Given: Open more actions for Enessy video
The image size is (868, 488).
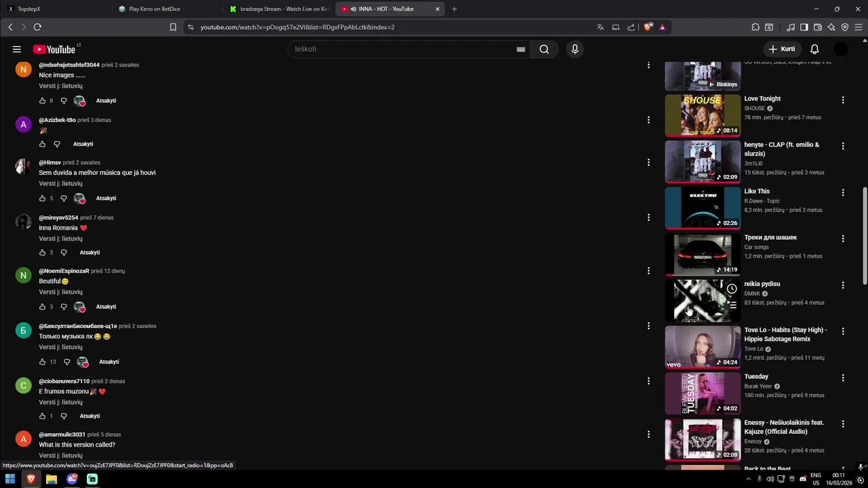Looking at the screenshot, I should 843,424.
